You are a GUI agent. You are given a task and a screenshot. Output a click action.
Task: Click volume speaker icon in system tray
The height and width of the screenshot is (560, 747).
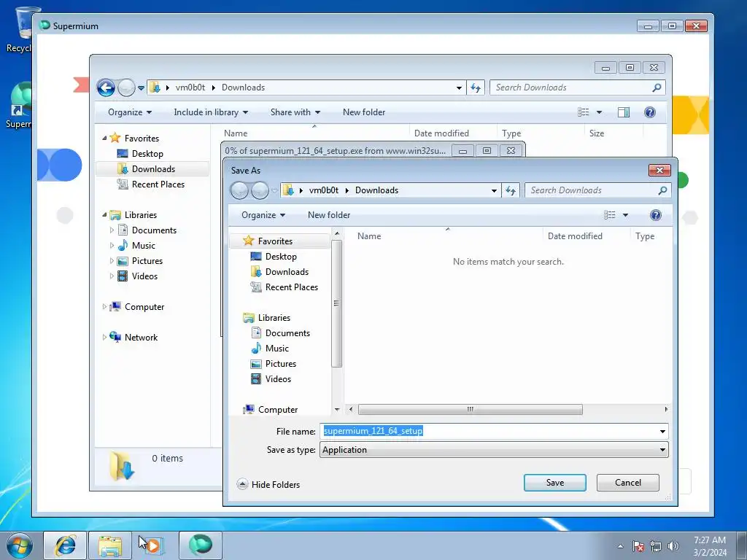click(673, 546)
